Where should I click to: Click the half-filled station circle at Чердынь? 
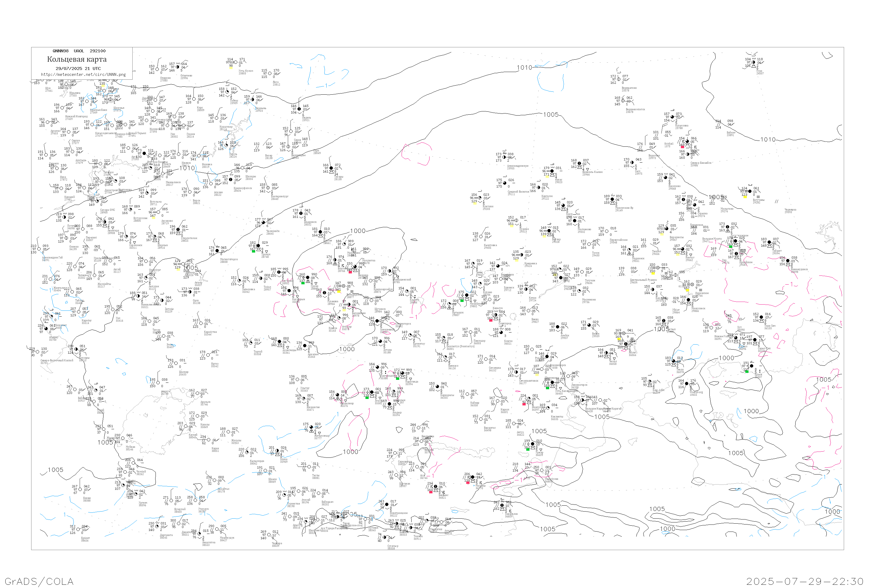click(252, 100)
